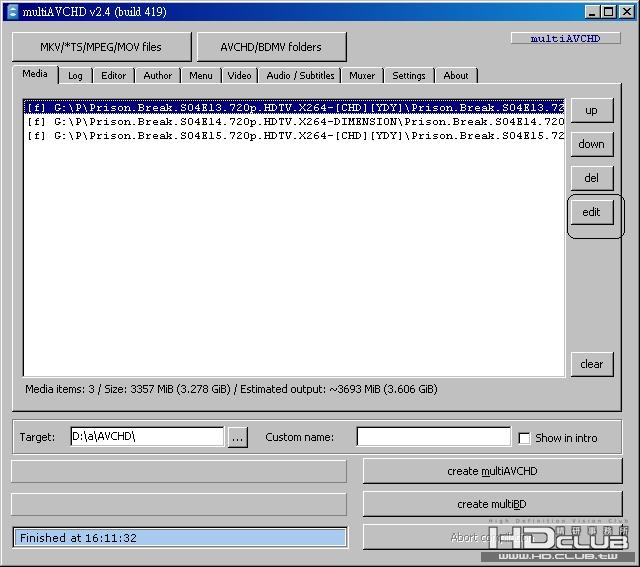Go to the Video tab
The width and height of the screenshot is (640, 567).
tap(239, 76)
